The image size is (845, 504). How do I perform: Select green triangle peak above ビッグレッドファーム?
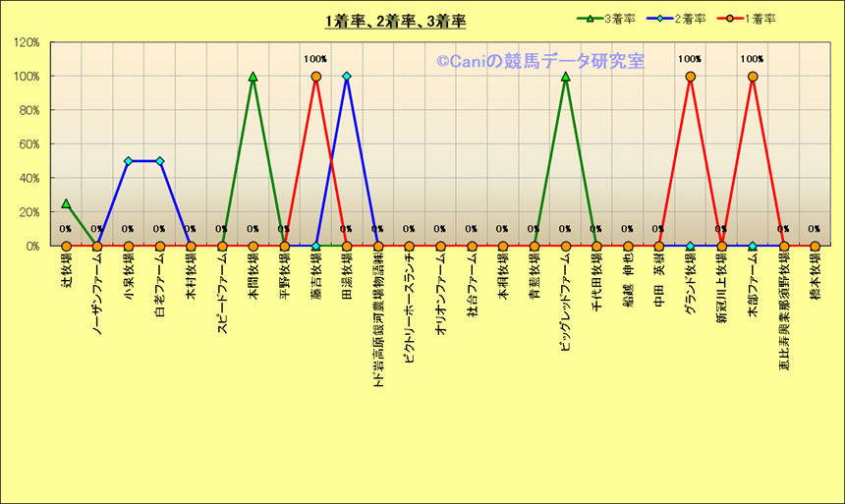point(565,77)
